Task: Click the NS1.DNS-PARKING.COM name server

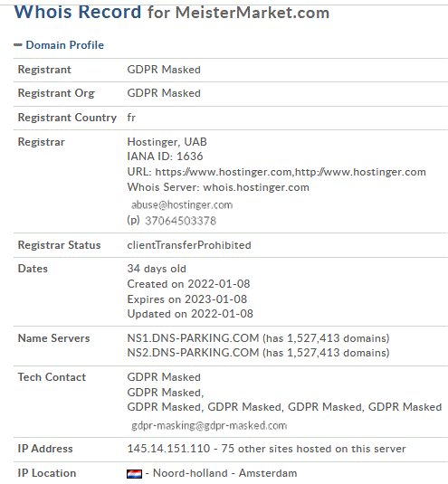Action: point(193,338)
